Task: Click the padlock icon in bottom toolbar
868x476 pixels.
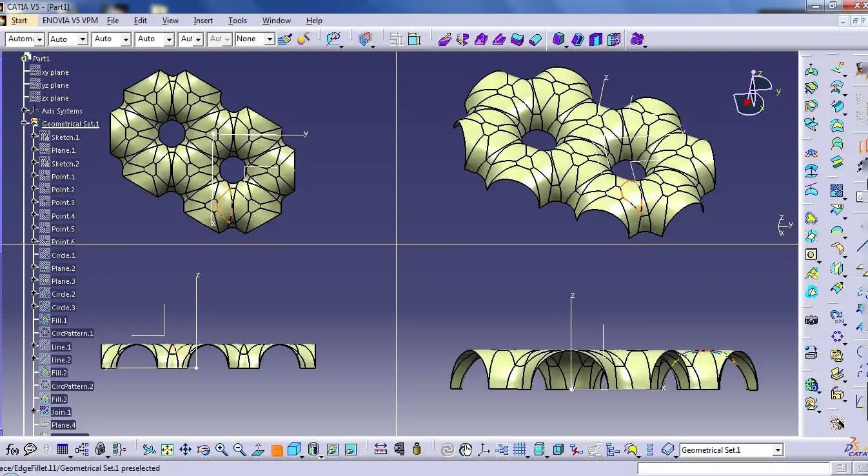Action: pyautogui.click(x=100, y=449)
